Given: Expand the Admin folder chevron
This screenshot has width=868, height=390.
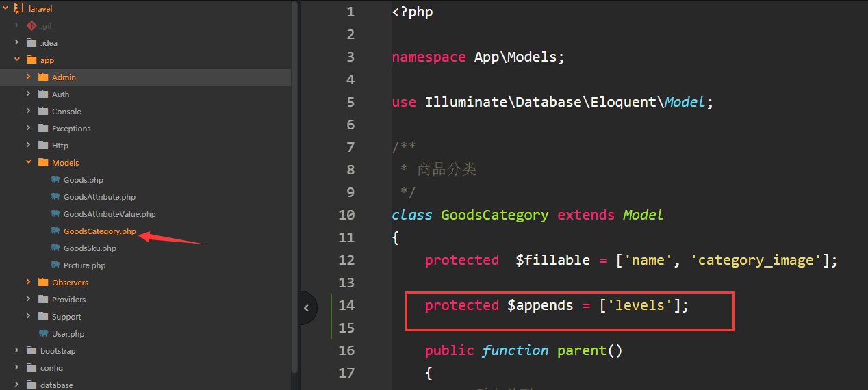Looking at the screenshot, I should click(x=29, y=77).
